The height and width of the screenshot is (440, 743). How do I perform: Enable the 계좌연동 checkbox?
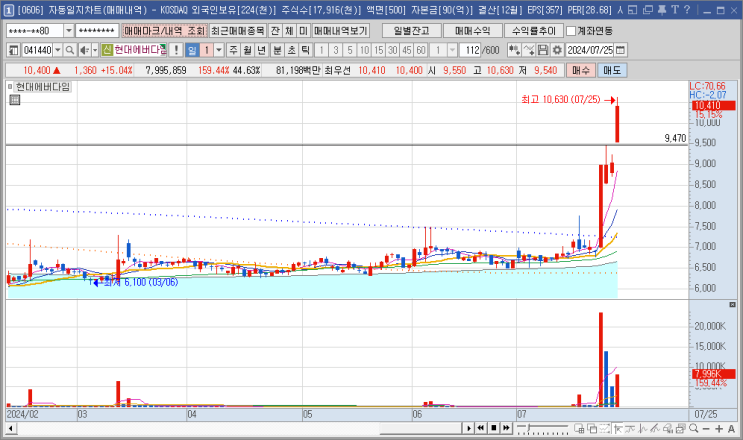[x=571, y=31]
